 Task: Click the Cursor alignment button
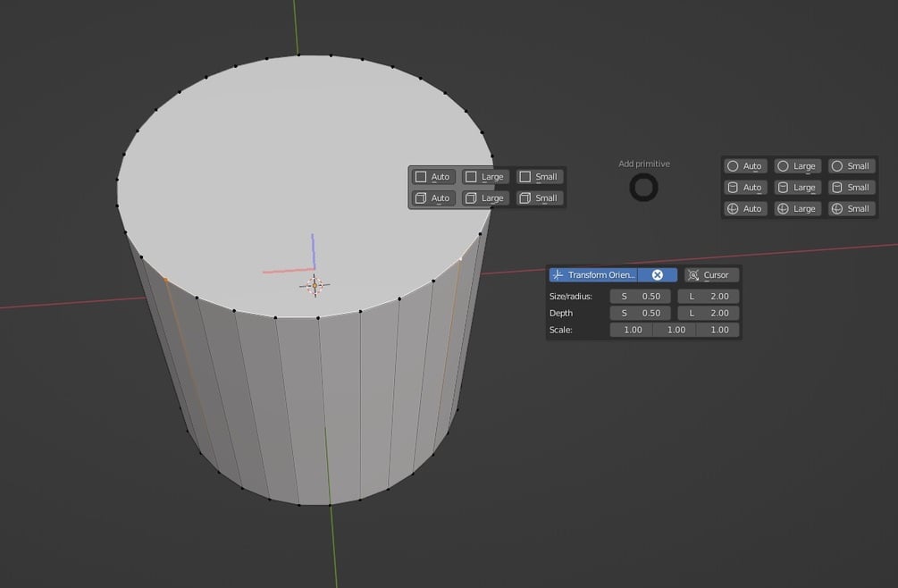point(711,275)
